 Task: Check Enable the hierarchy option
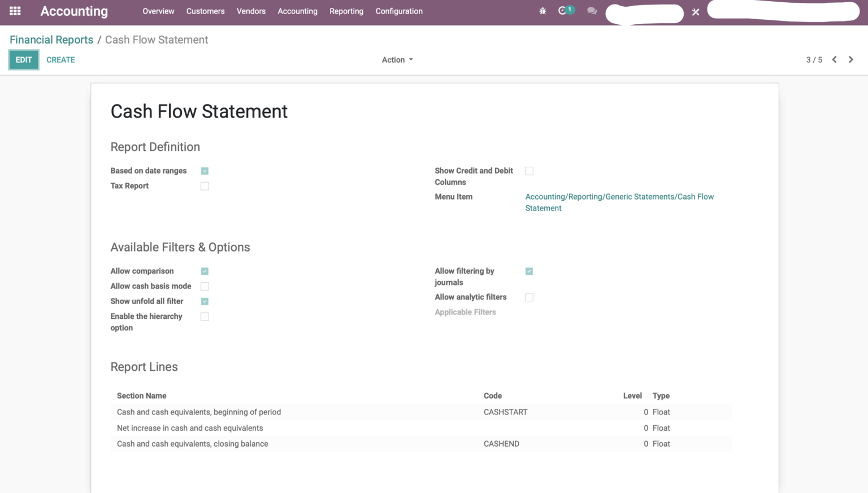click(x=205, y=316)
